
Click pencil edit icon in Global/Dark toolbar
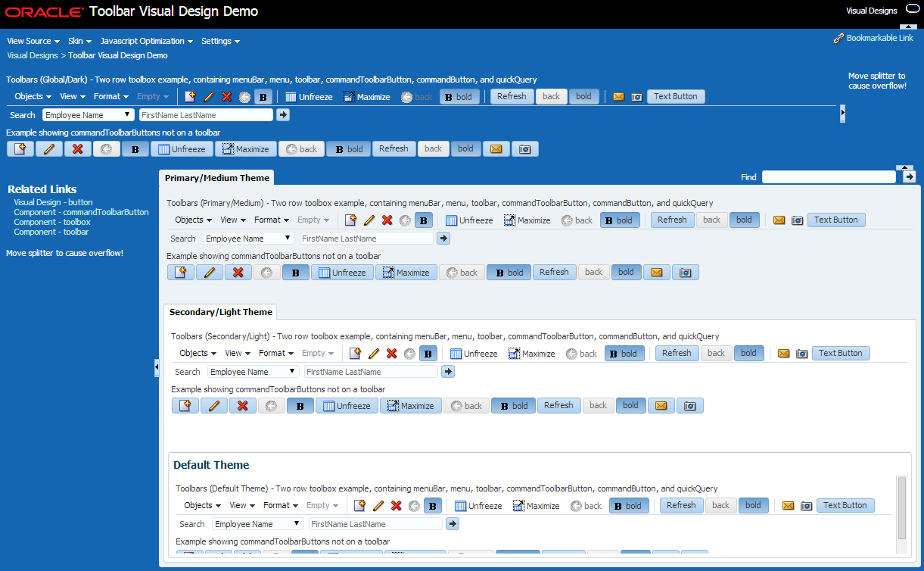tap(209, 96)
